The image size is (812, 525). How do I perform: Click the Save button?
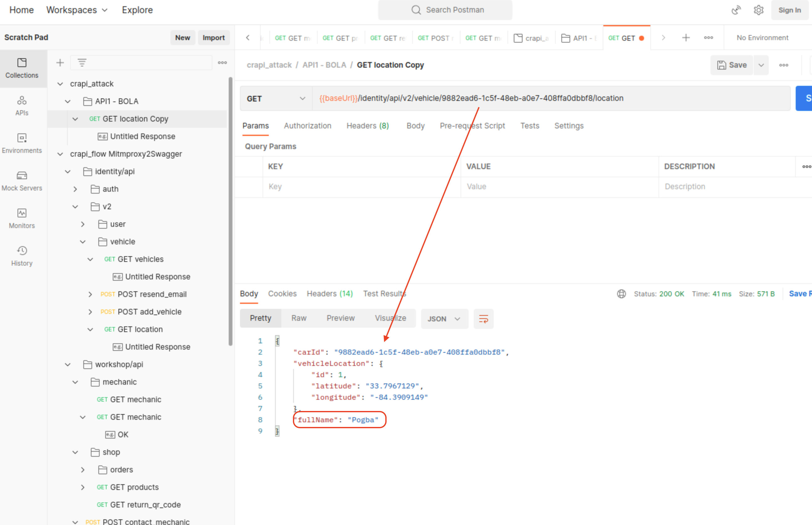732,65
